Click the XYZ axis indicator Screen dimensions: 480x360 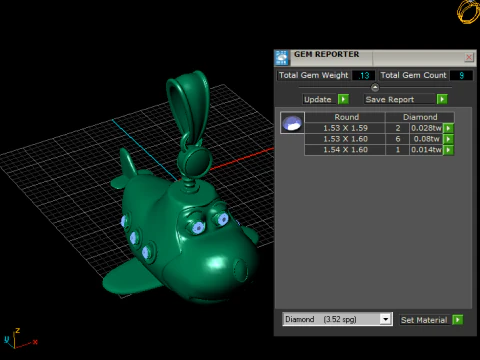point(21,338)
